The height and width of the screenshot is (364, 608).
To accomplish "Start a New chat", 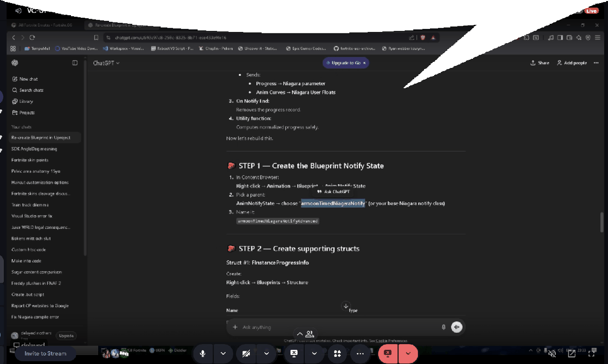I will [25, 79].
